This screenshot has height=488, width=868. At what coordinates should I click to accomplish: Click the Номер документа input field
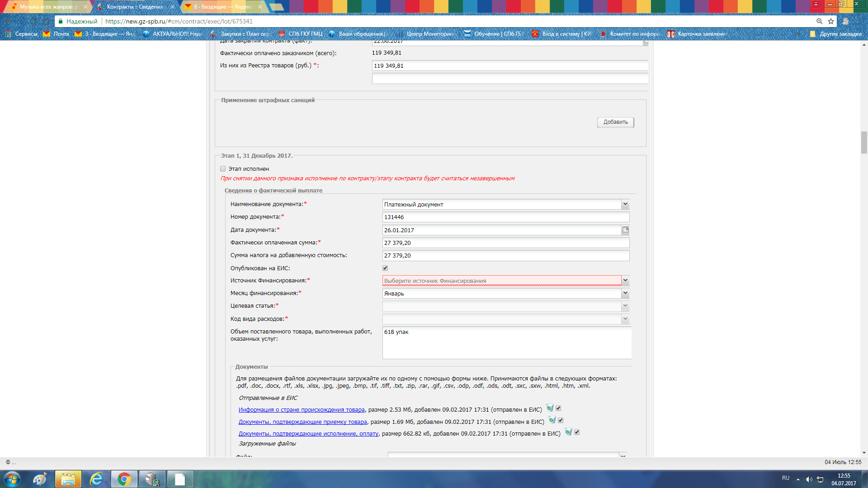(505, 217)
